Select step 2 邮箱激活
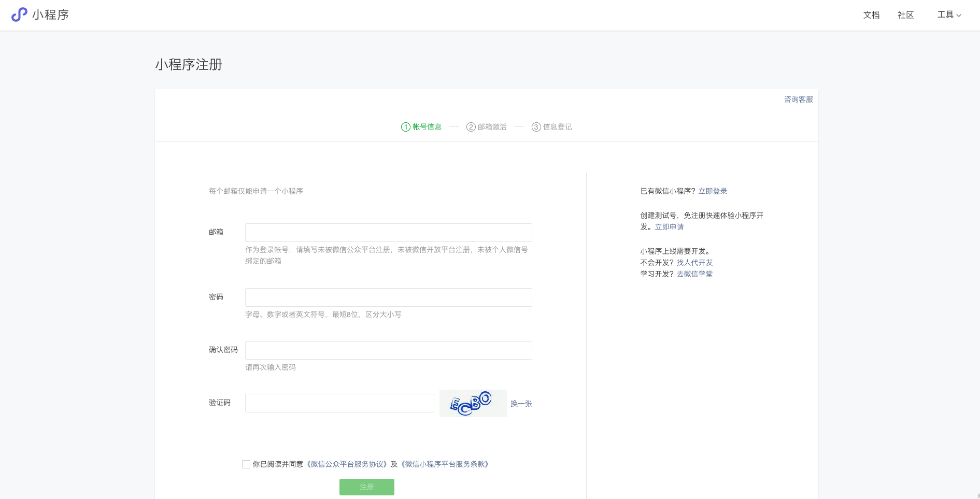Viewport: 980px width, 499px height. pyautogui.click(x=486, y=127)
